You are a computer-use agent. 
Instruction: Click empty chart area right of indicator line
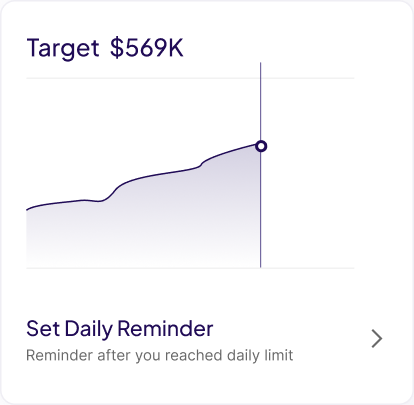click(307, 173)
